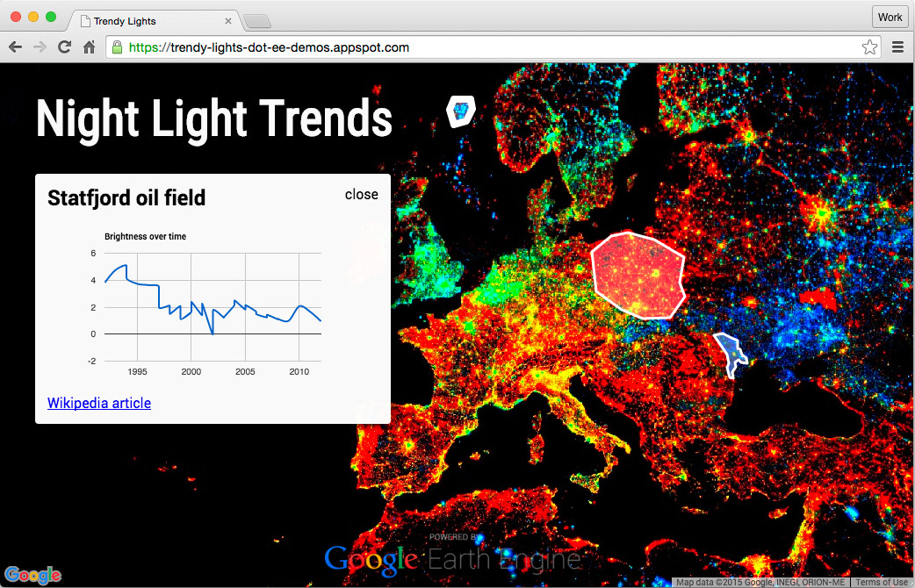Open the Wikipedia article link
This screenshot has width=915, height=588.
click(98, 403)
